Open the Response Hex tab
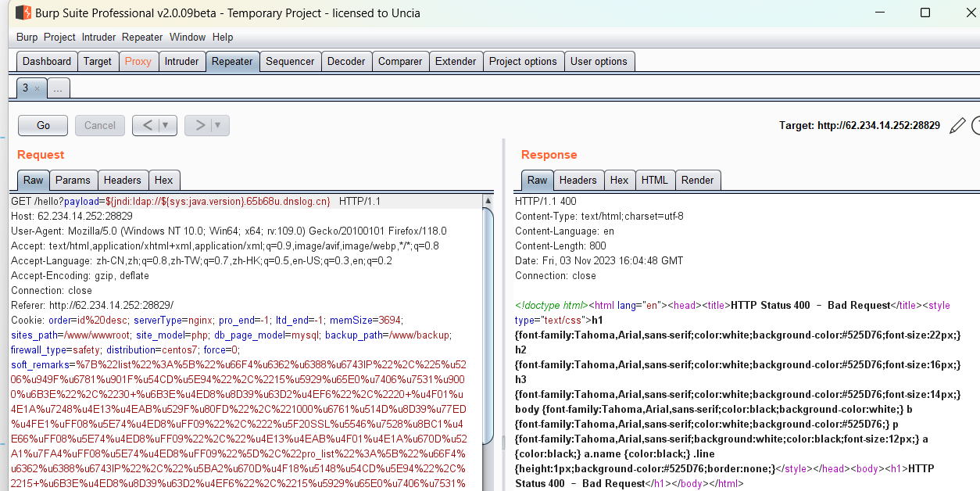980x491 pixels. click(x=620, y=180)
